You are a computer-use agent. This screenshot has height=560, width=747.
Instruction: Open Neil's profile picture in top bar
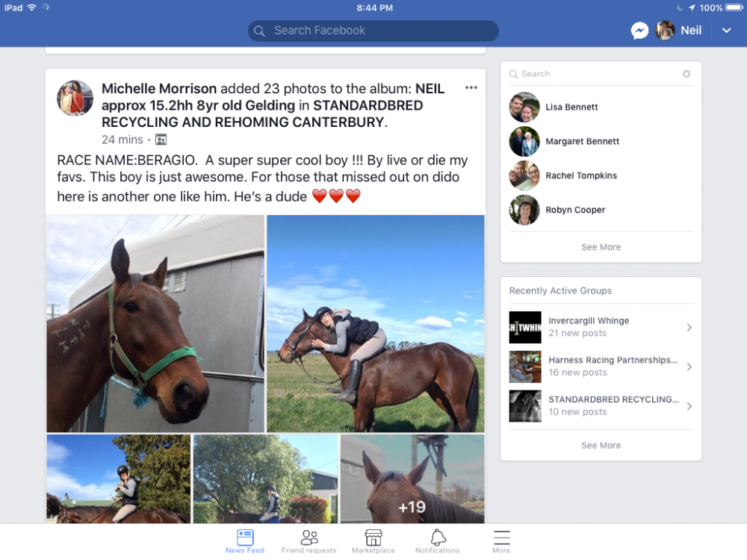[x=665, y=31]
